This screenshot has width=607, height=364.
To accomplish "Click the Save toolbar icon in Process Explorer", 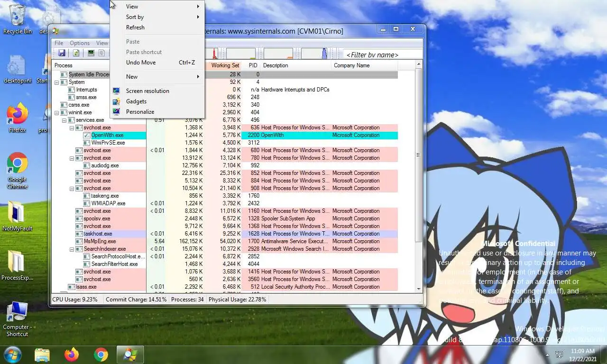I will coord(62,53).
